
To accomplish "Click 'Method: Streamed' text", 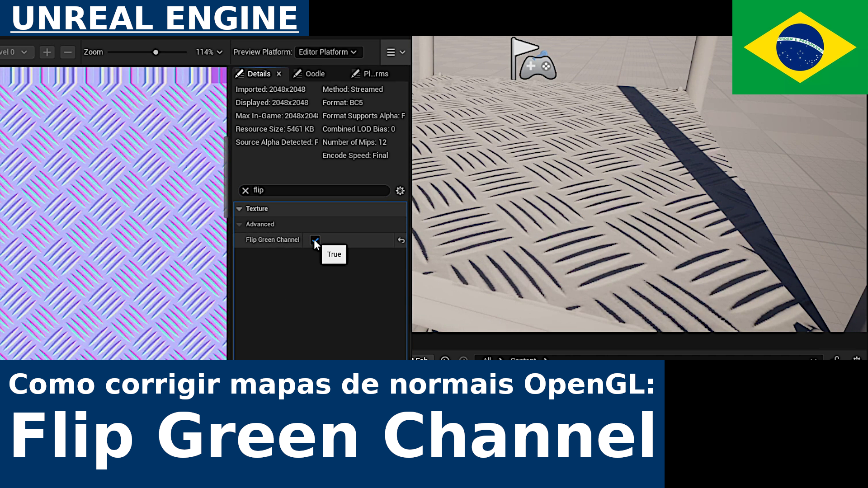I will click(x=353, y=89).
